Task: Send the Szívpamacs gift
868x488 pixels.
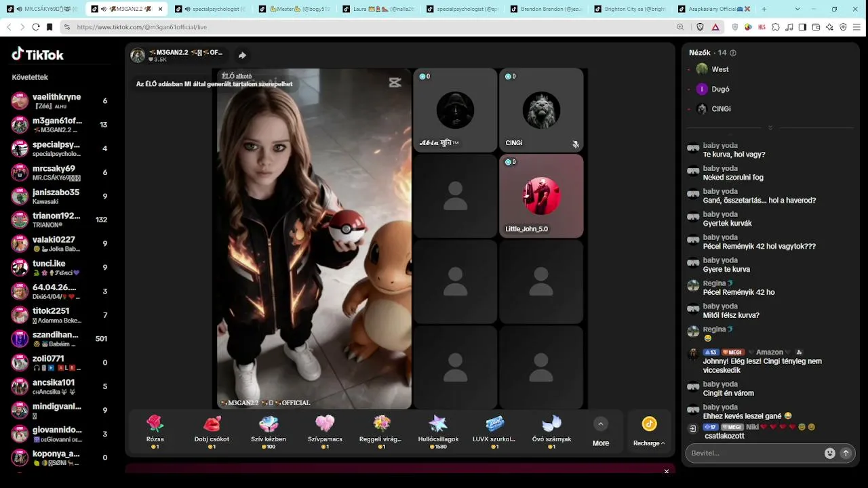Action: pos(325,432)
